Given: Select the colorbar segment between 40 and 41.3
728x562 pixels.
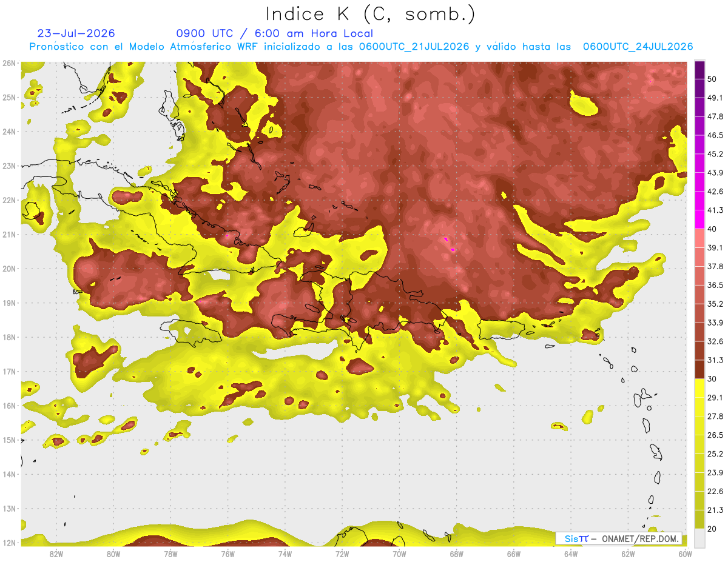Looking at the screenshot, I should (699, 219).
